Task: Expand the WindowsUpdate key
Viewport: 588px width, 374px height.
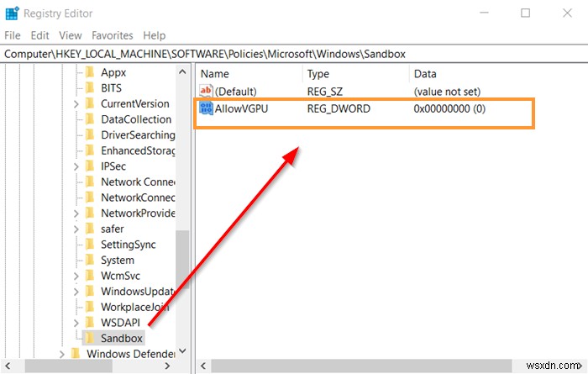Action: tap(76, 292)
